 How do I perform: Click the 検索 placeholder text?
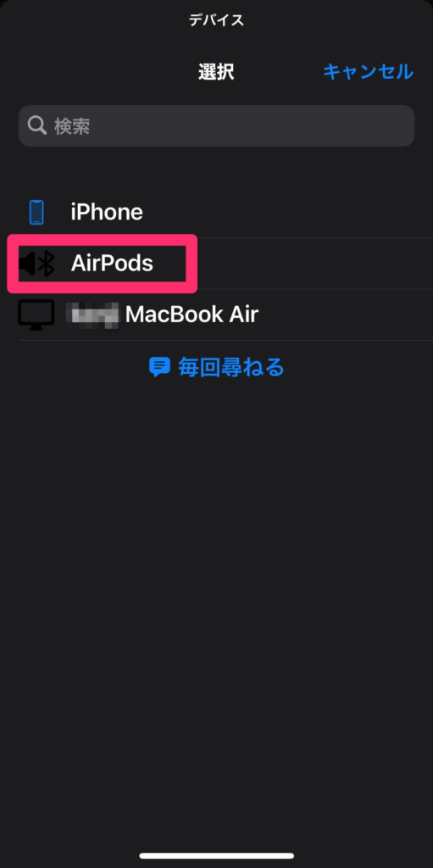(x=72, y=126)
